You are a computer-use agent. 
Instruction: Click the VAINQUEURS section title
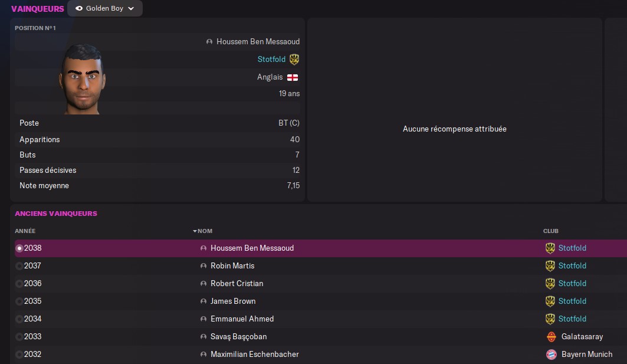click(x=38, y=9)
